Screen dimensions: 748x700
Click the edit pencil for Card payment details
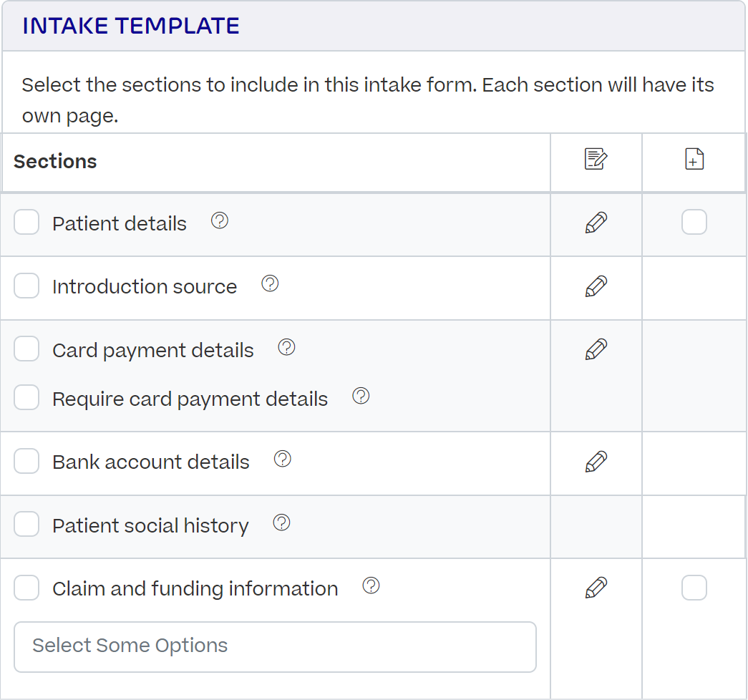coord(596,349)
